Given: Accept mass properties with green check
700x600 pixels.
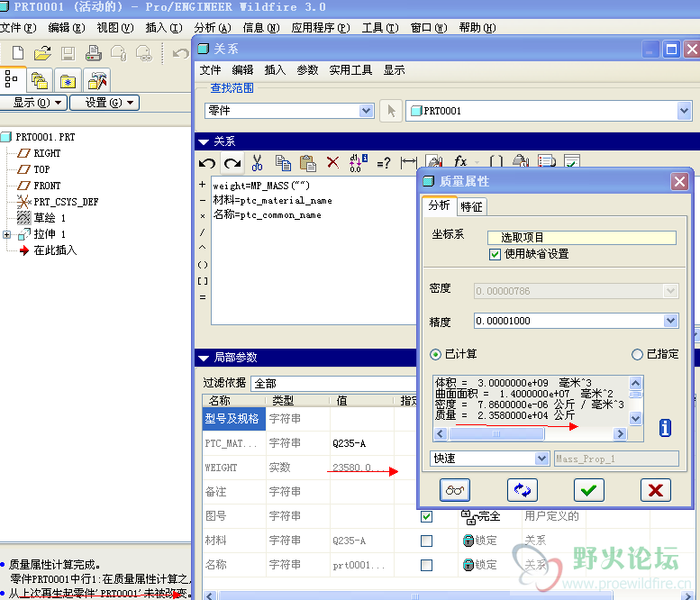Looking at the screenshot, I should pyautogui.click(x=589, y=490).
